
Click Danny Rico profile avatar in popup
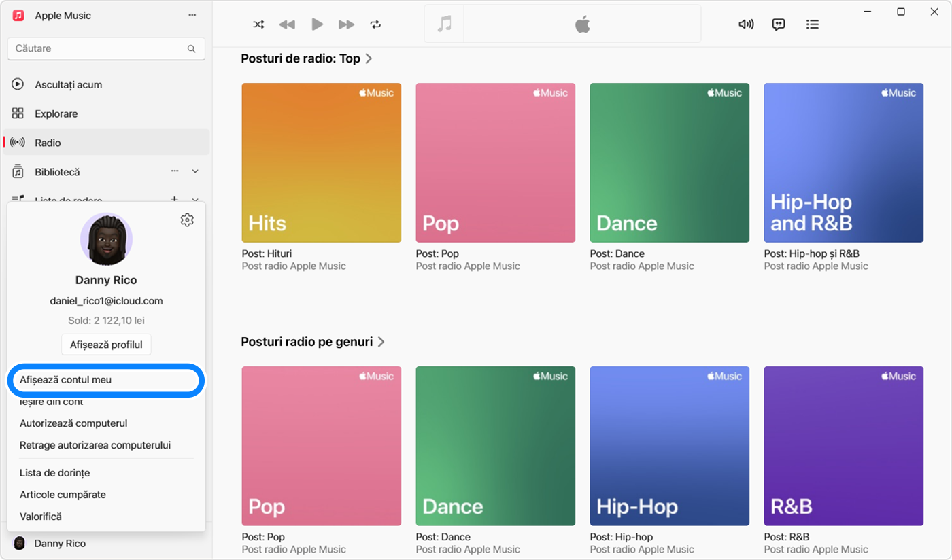click(x=106, y=239)
